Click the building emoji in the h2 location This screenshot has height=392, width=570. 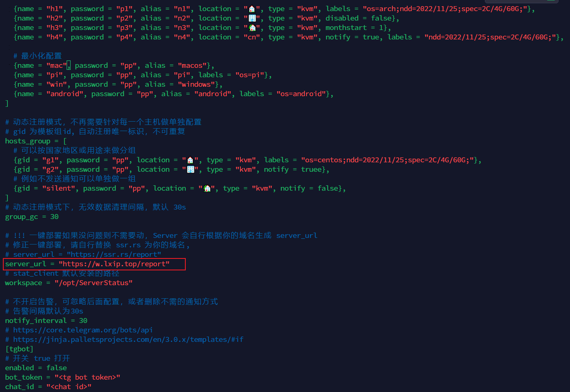click(x=252, y=18)
